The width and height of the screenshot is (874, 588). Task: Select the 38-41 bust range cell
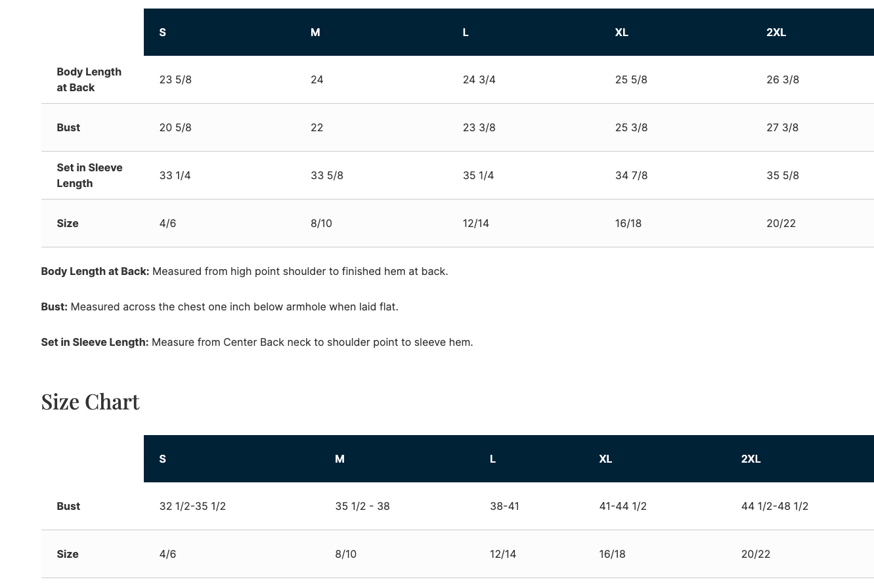pyautogui.click(x=504, y=506)
